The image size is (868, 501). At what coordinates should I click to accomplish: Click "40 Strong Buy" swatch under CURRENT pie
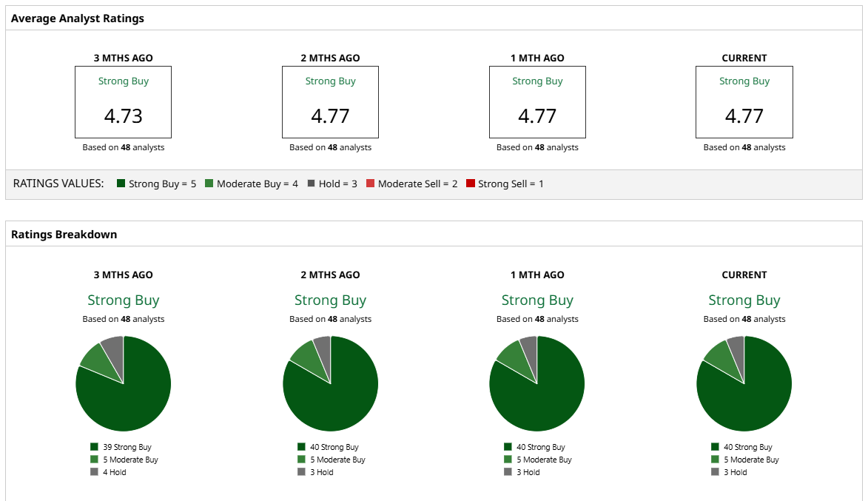(715, 447)
